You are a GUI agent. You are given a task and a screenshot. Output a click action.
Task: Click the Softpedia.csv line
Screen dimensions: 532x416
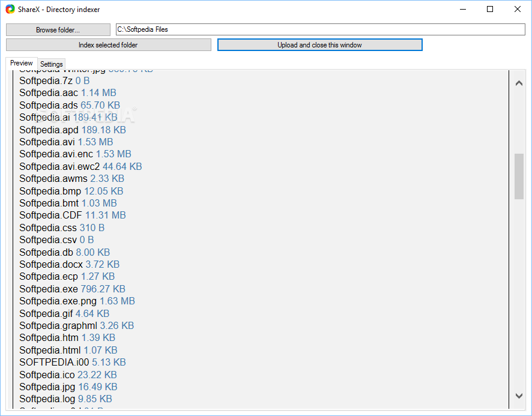click(x=56, y=240)
